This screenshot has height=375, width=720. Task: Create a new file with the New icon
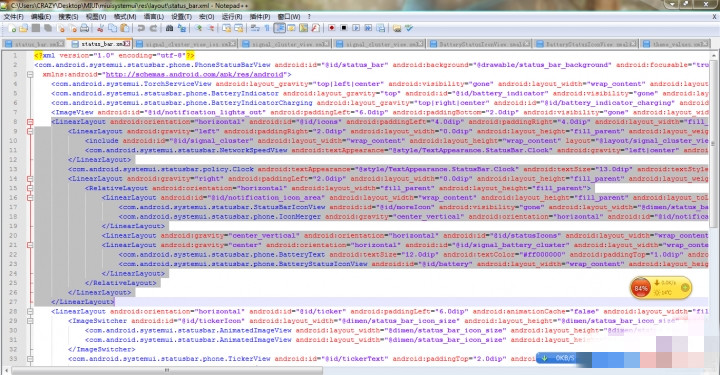click(12, 28)
